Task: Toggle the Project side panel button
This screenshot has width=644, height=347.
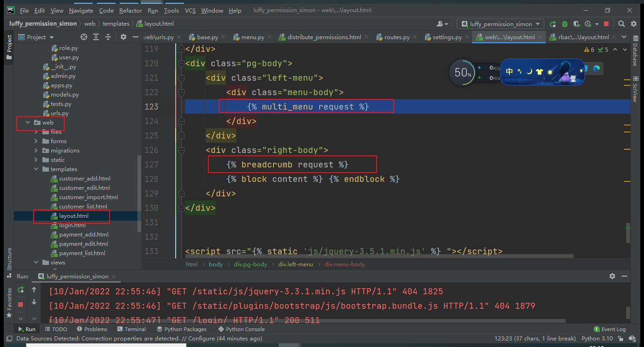Action: point(9,47)
